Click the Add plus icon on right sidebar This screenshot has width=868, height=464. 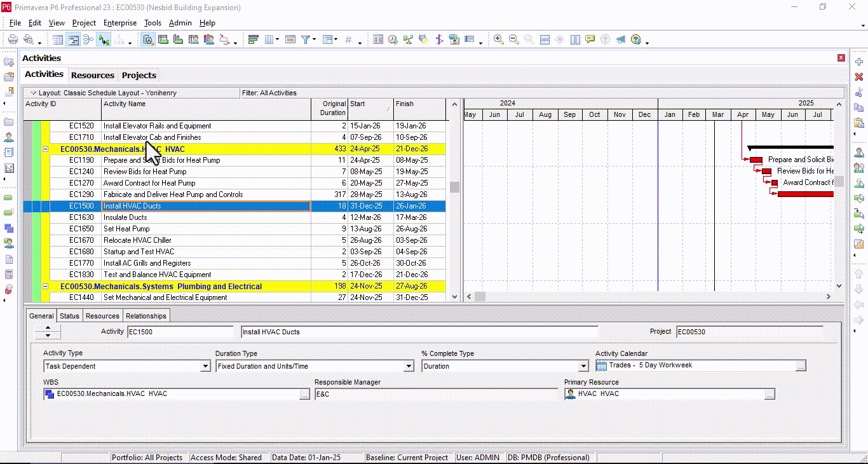859,62
